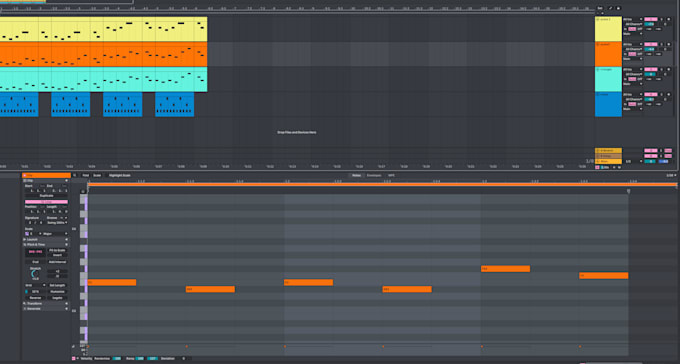This screenshot has width=680, height=364.
Task: Open Main output dropdown on blue track
Action: pos(633,109)
